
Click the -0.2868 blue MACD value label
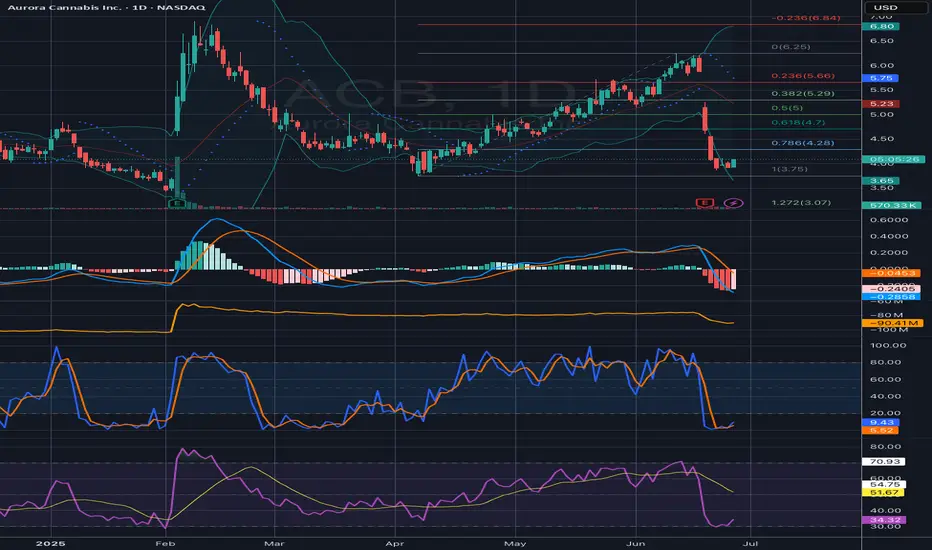[892, 296]
